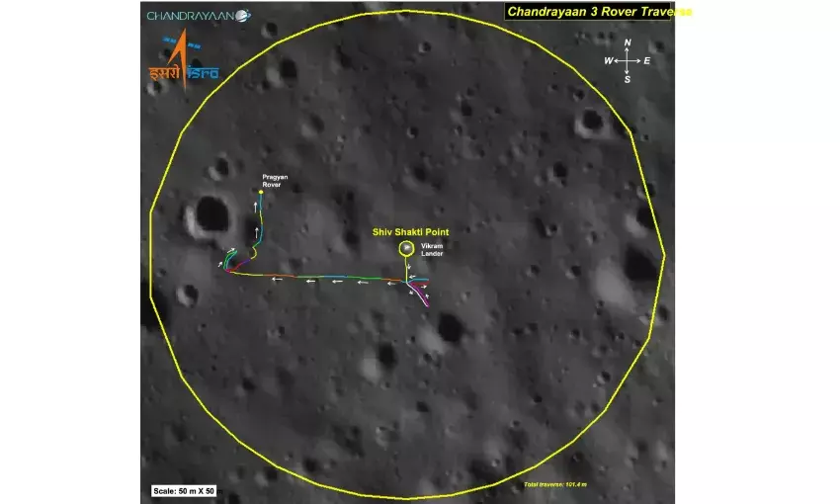
Task: Click the sharp western turn of rover path
Action: point(229,271)
